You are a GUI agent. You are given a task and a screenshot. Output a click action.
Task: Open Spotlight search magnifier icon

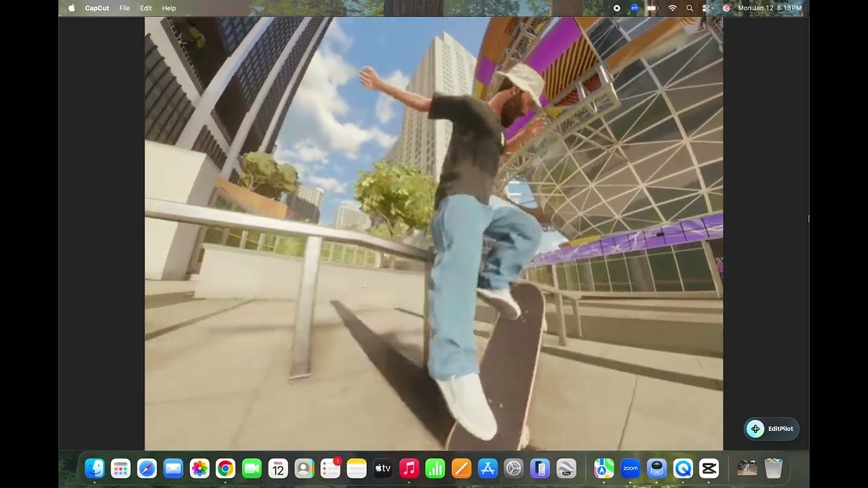(690, 8)
